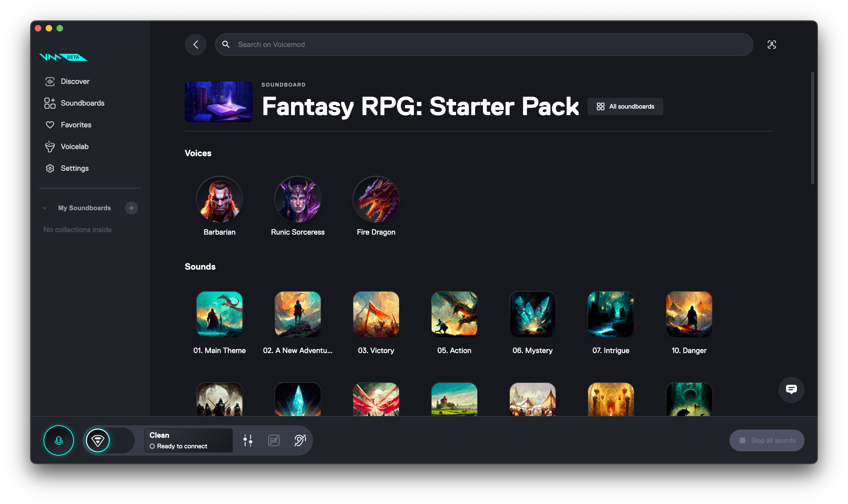The height and width of the screenshot is (504, 848).
Task: Click the Favorites heart icon
Action: [x=50, y=125]
